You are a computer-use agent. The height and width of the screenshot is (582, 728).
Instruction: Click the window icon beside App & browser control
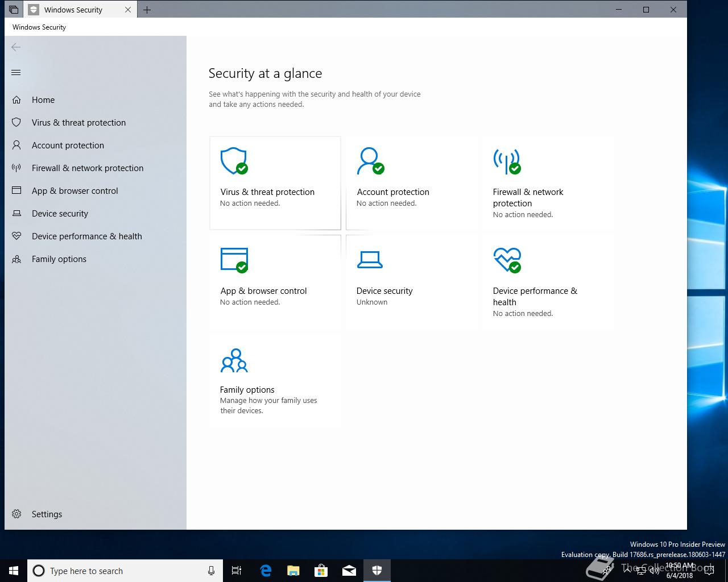coord(16,191)
